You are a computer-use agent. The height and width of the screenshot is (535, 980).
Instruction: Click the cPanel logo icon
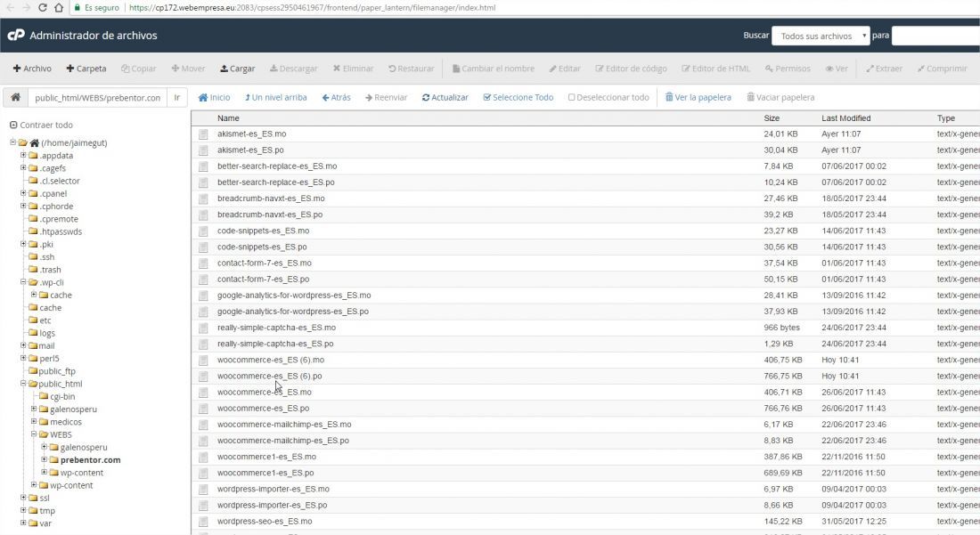coord(16,35)
